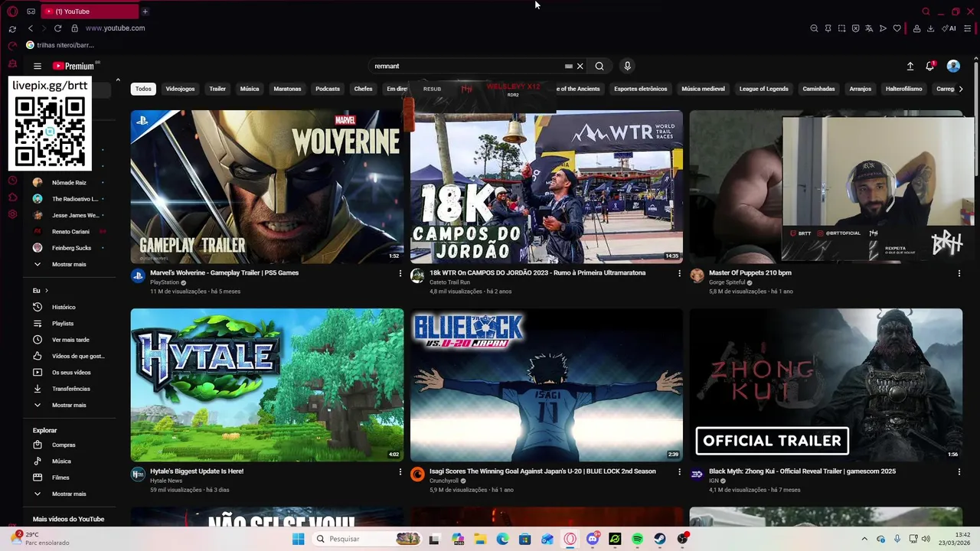Select the Esportes eletrônicos chip

[641, 89]
